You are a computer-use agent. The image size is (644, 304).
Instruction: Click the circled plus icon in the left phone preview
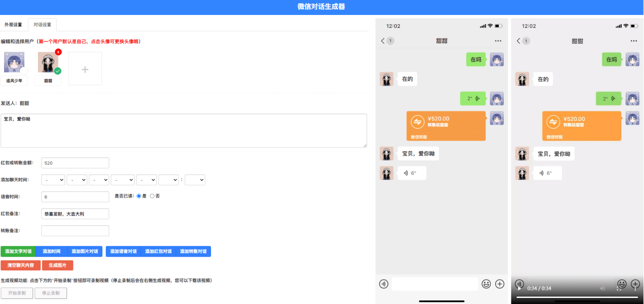coord(500,284)
